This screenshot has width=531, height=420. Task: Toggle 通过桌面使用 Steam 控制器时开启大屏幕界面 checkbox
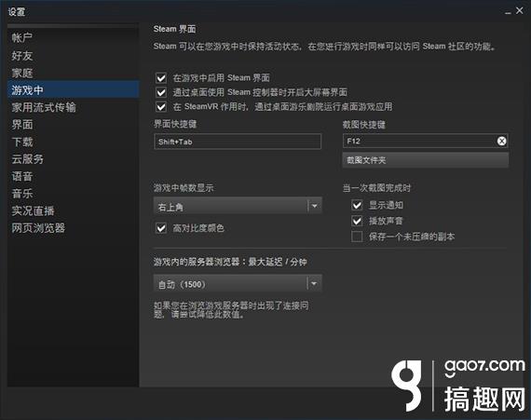[x=161, y=92]
